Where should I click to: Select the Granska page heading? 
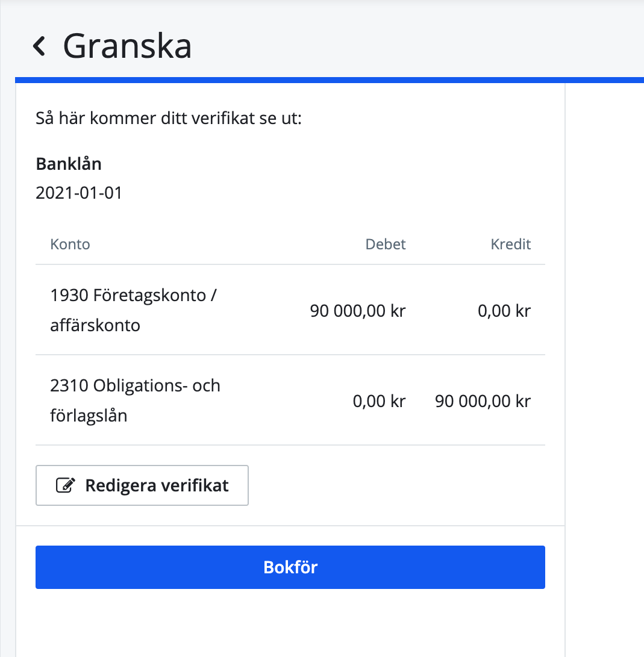tap(127, 45)
